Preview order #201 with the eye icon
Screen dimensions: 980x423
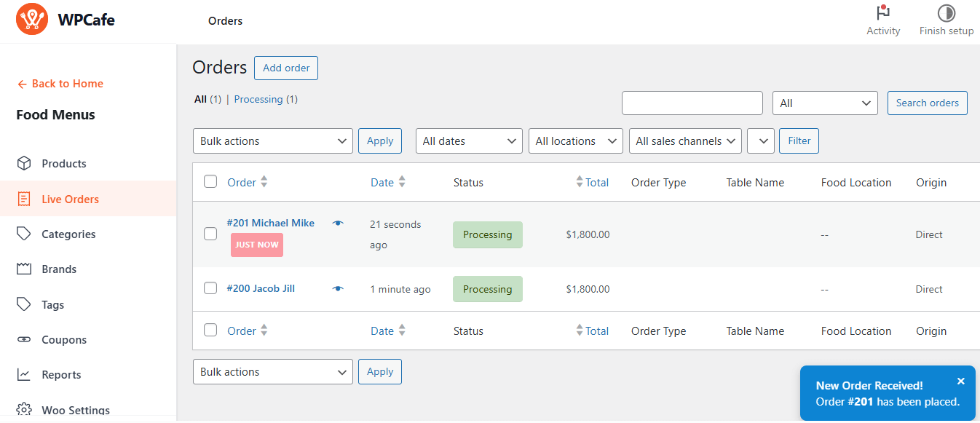tap(338, 224)
